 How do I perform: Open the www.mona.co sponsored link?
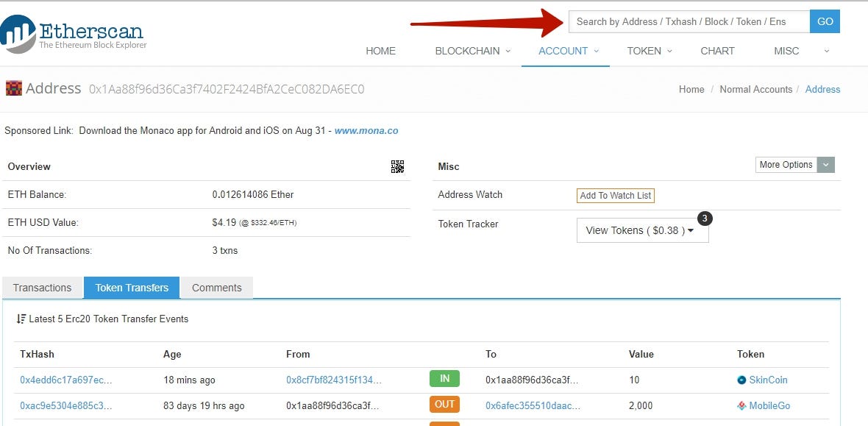click(366, 131)
